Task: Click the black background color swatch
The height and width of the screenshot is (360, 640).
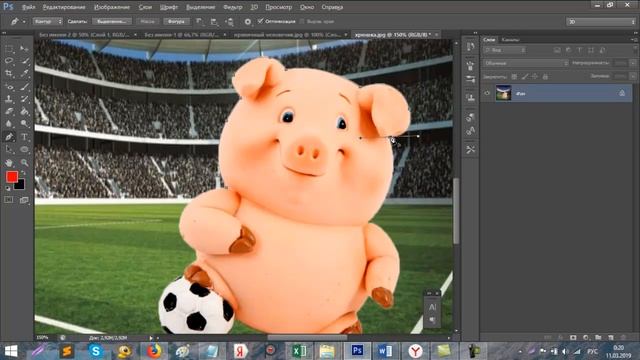Action: point(20,186)
